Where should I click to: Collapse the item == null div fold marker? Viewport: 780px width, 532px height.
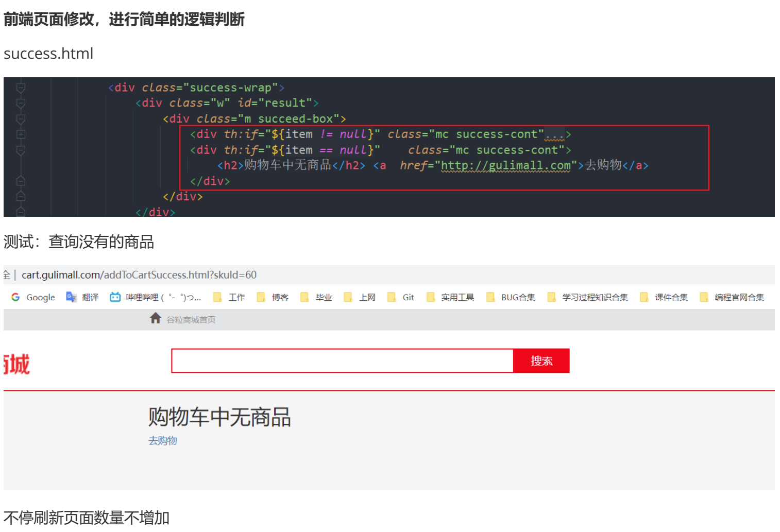point(21,150)
